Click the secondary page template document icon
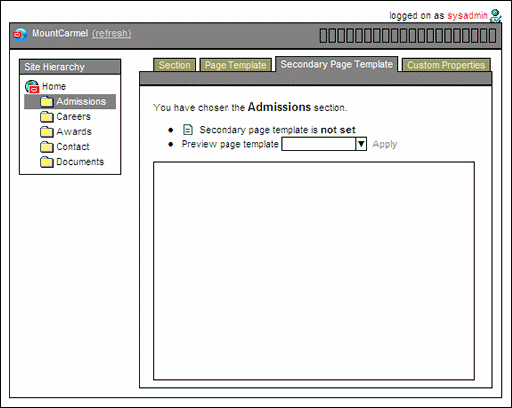The width and height of the screenshot is (512, 408). 188,130
